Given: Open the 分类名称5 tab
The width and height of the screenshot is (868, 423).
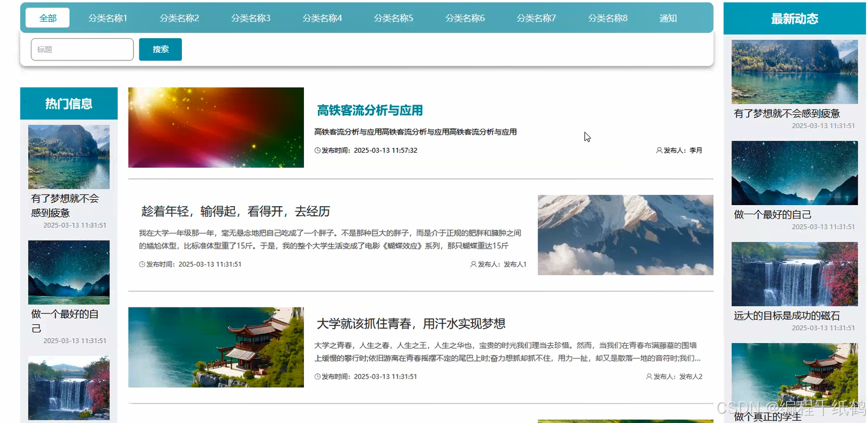Looking at the screenshot, I should click(x=394, y=18).
